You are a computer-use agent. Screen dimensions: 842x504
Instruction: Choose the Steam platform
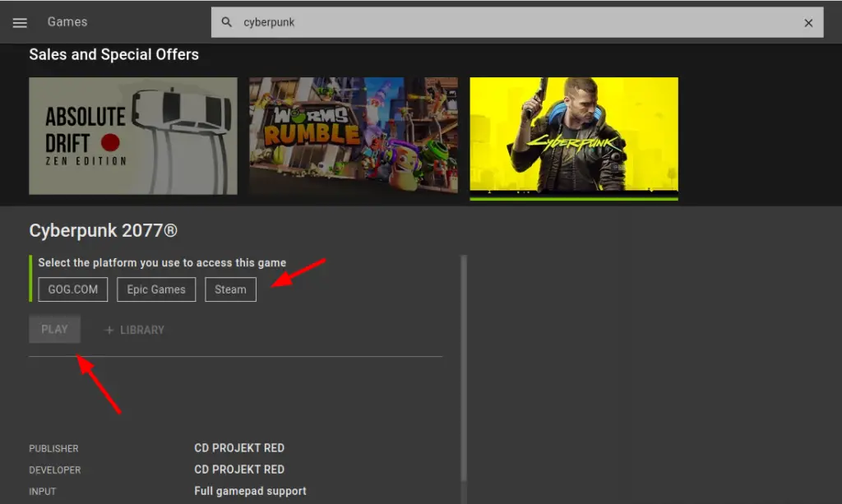(230, 289)
